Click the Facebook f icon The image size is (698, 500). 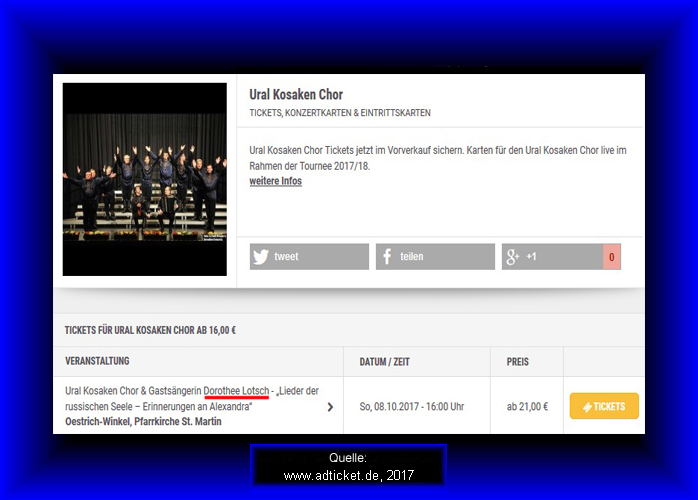point(387,256)
